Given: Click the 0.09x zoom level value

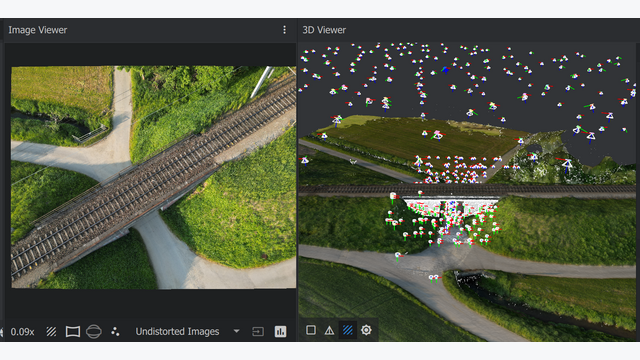Looking at the screenshot, I should coord(22,331).
